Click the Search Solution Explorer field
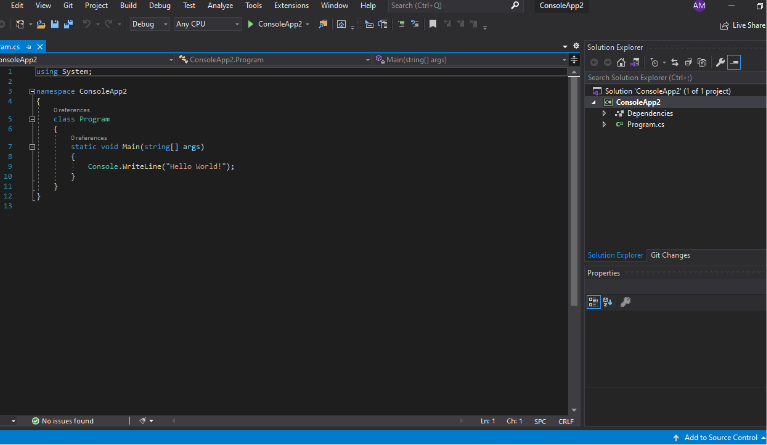 (670, 77)
